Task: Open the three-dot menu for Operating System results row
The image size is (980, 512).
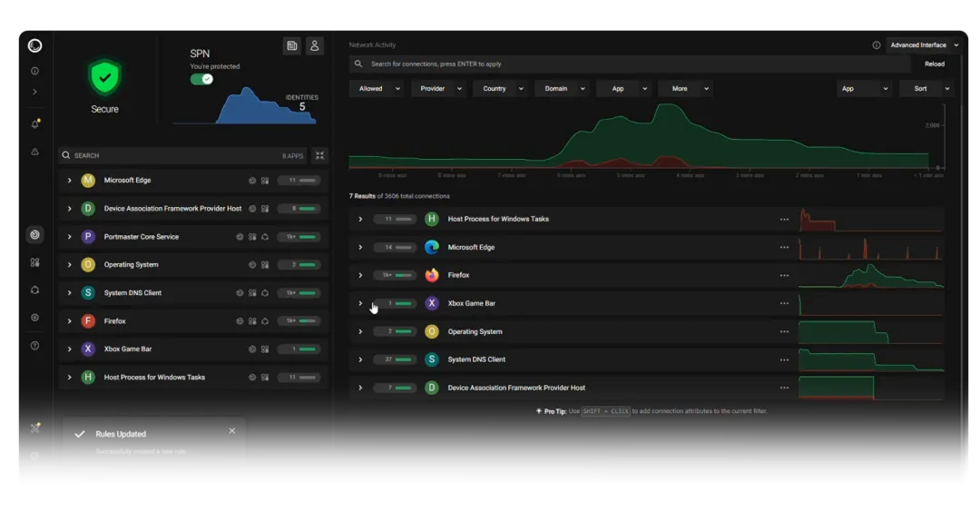Action: pos(784,332)
